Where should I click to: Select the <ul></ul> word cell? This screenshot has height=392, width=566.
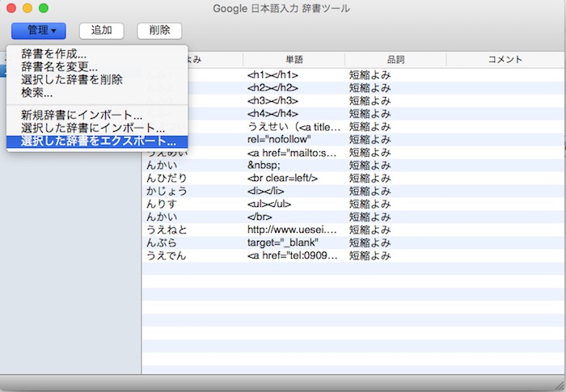269,204
